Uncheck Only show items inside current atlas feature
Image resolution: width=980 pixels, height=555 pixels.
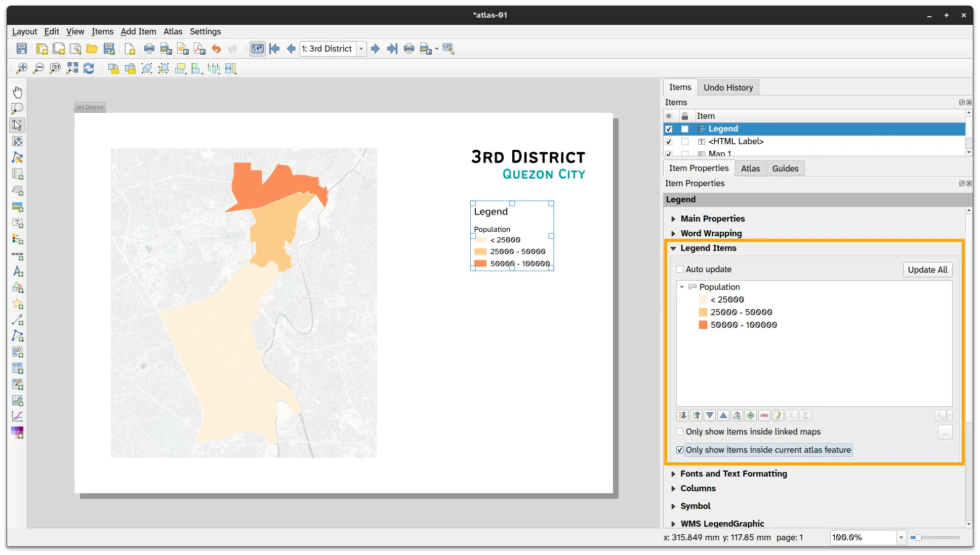680,450
